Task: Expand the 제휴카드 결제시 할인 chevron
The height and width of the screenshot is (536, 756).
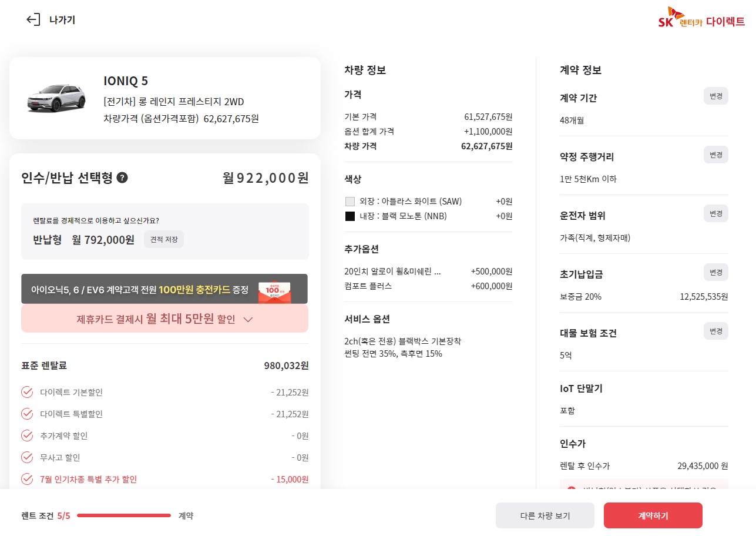Action: (x=248, y=319)
